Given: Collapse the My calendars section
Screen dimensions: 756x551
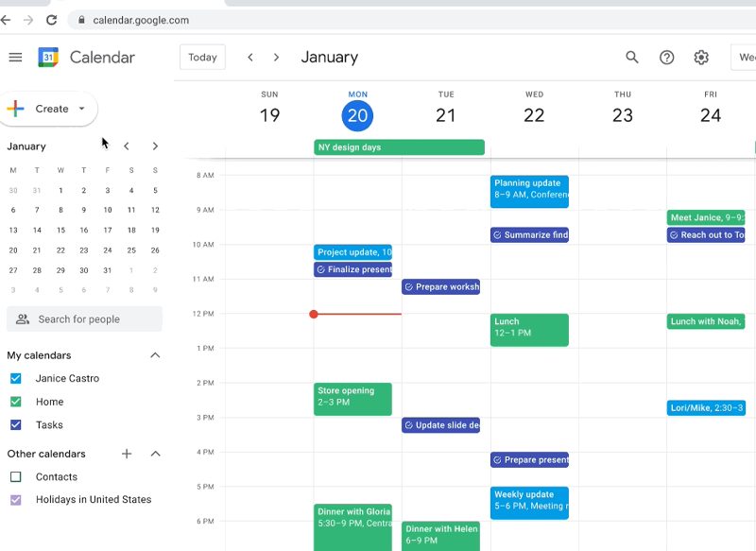Looking at the screenshot, I should 155,355.
